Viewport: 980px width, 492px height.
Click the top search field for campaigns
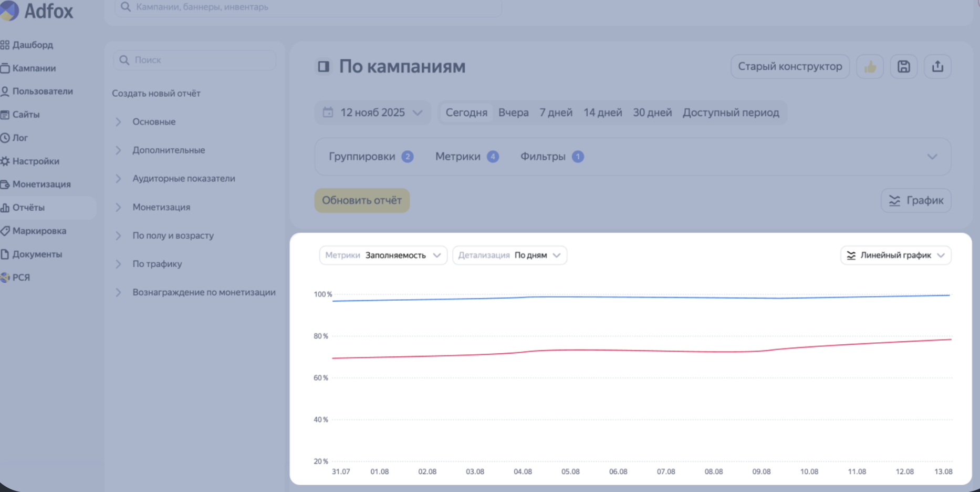pos(307,7)
